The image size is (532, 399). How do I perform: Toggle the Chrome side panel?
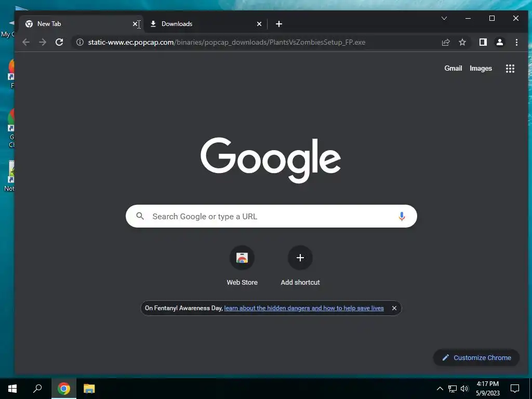(x=483, y=43)
